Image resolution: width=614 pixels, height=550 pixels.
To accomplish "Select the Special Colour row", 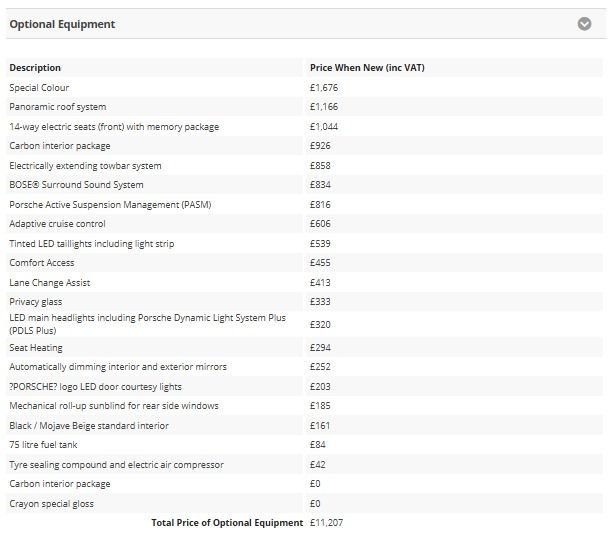I will click(39, 88).
